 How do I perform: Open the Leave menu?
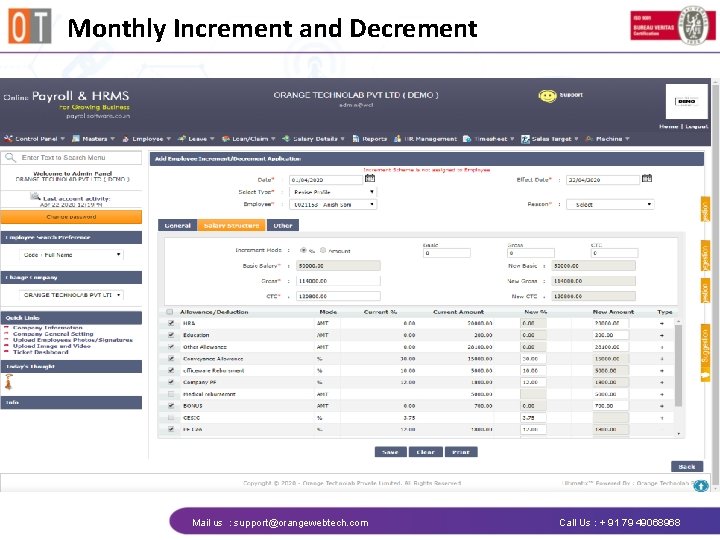196,139
